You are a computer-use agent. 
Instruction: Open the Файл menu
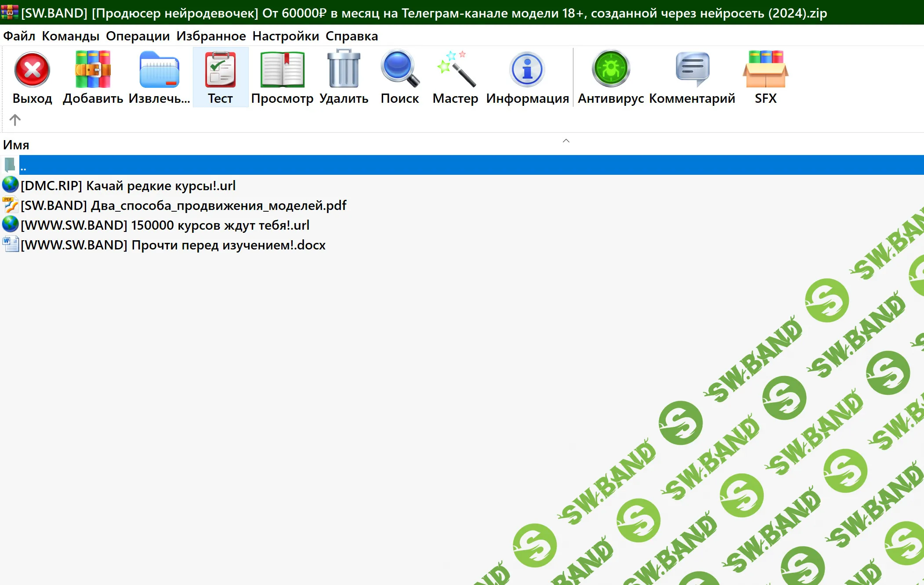click(19, 36)
